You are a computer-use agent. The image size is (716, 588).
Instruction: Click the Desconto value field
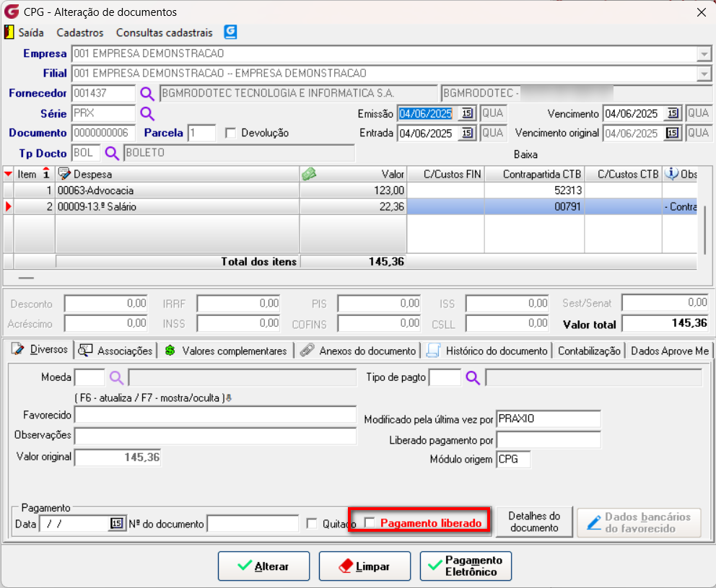pos(106,304)
